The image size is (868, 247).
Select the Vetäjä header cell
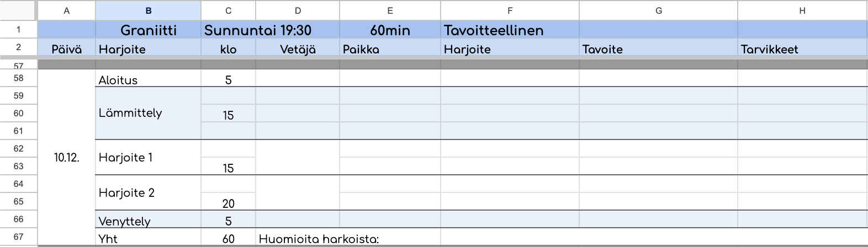pyautogui.click(x=298, y=49)
